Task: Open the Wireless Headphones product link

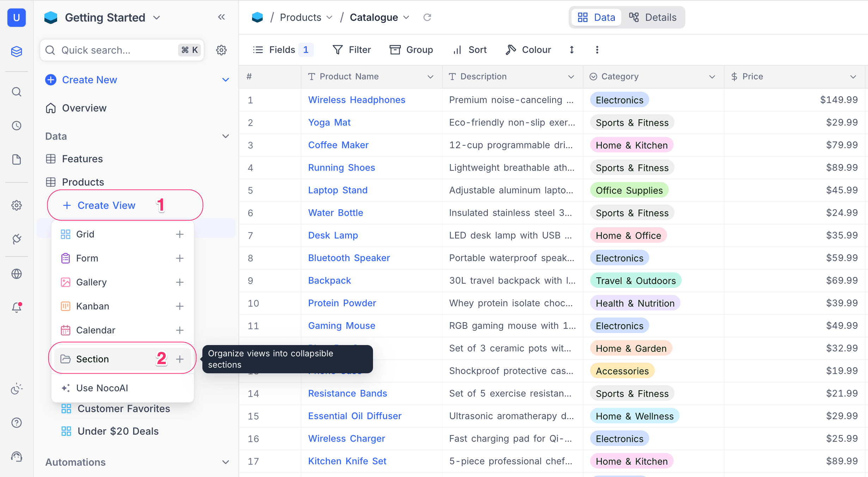Action: click(356, 100)
